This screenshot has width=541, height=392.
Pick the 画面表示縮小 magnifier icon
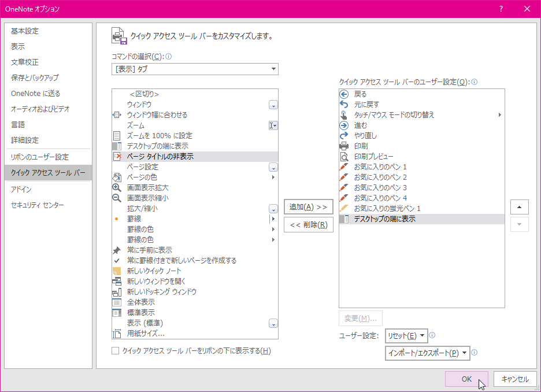click(117, 198)
